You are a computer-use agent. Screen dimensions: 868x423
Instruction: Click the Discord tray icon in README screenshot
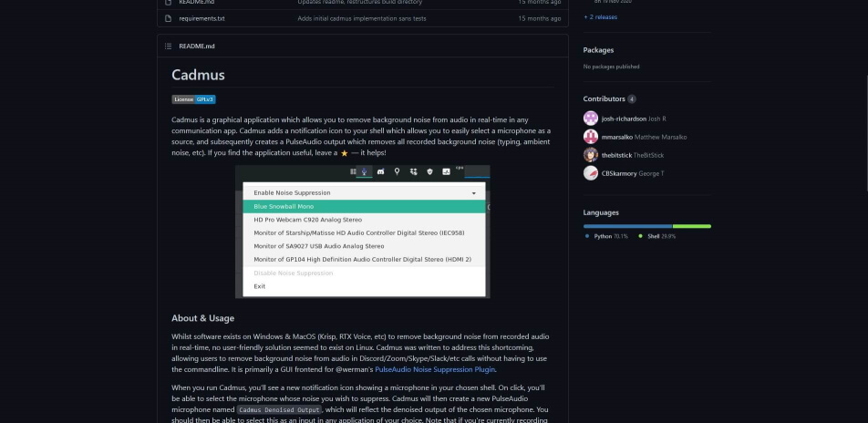tap(380, 171)
